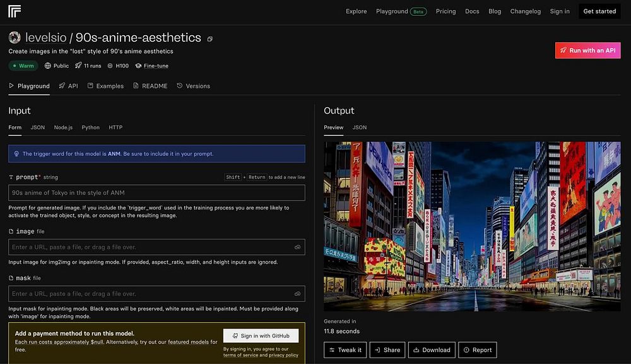
Task: Switch to the API tab
Action: pos(68,86)
